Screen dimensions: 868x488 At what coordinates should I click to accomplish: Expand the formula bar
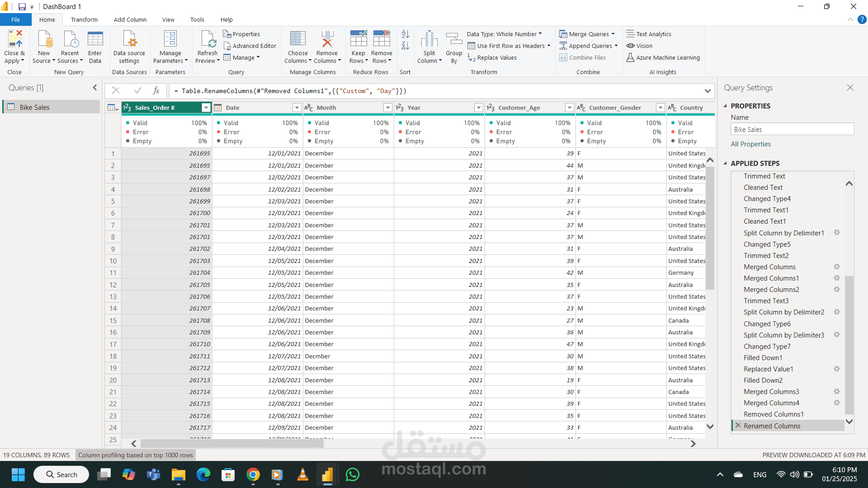click(708, 91)
